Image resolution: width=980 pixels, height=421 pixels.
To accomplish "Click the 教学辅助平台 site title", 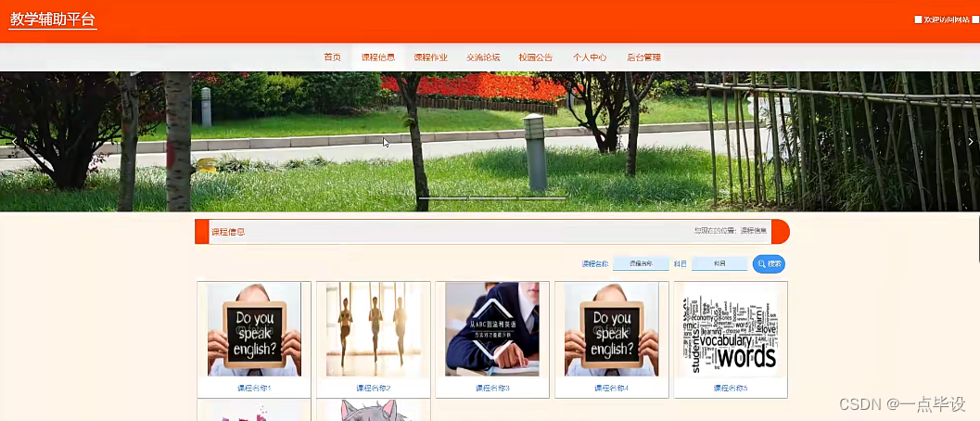I will (x=53, y=19).
